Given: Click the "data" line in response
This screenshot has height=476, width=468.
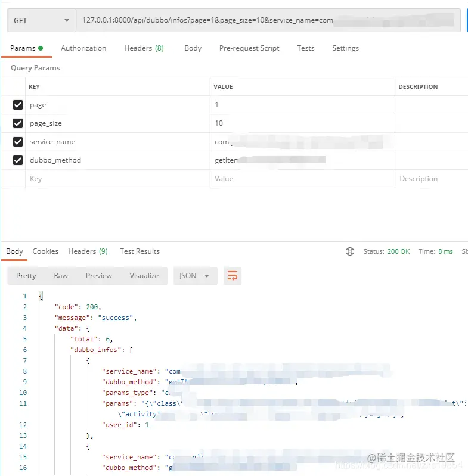Looking at the screenshot, I should click(72, 328).
